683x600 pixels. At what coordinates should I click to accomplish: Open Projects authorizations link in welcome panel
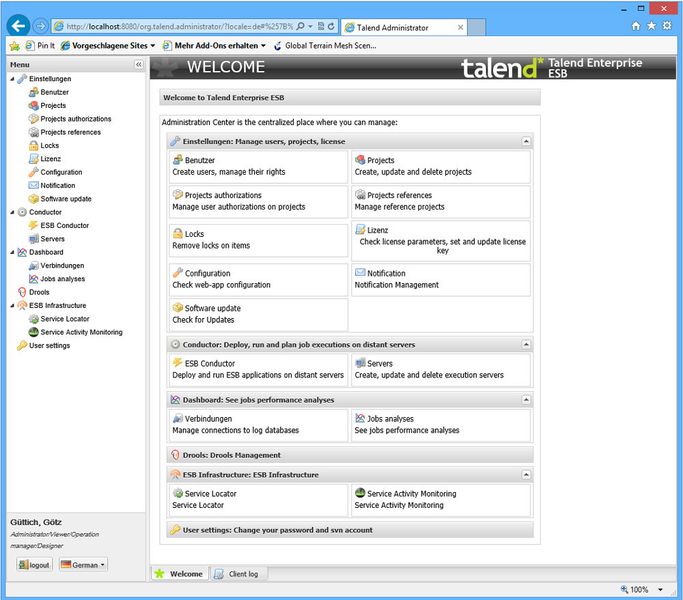[x=223, y=195]
